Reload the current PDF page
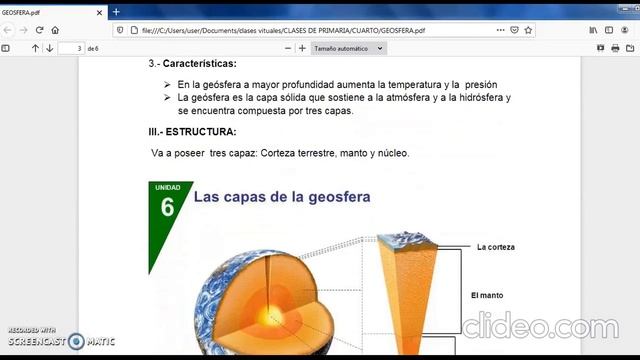The height and width of the screenshot is (360, 640). (40, 30)
